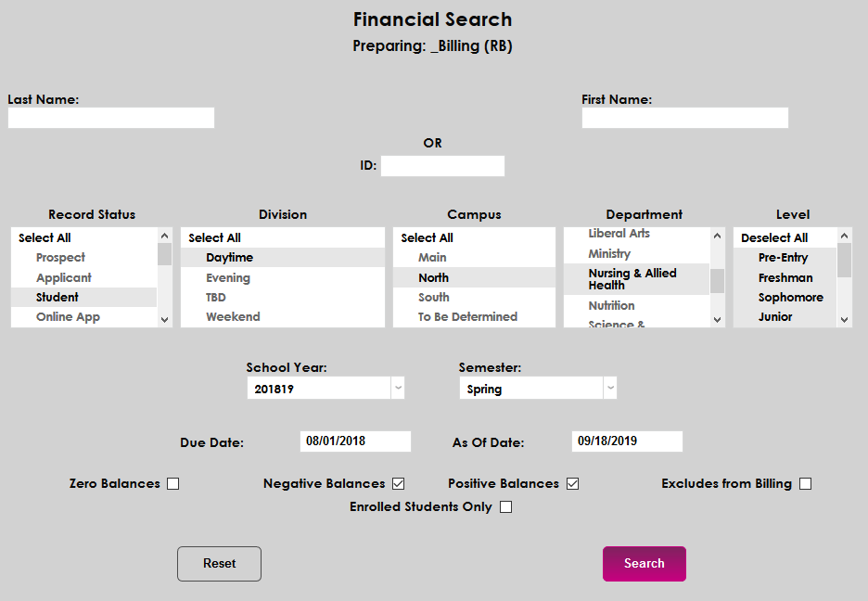Tick the Excludes from Billing checkbox
Viewport: 868px width, 601px height.
coord(805,483)
